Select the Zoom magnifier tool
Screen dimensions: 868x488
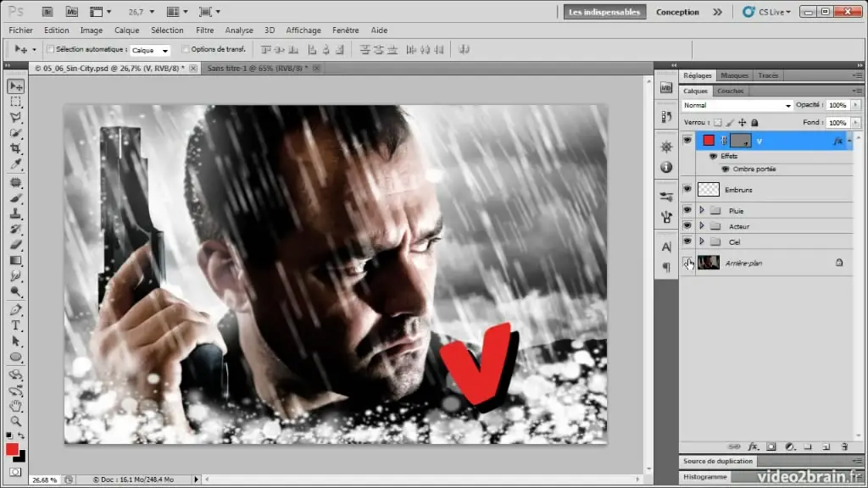click(15, 422)
